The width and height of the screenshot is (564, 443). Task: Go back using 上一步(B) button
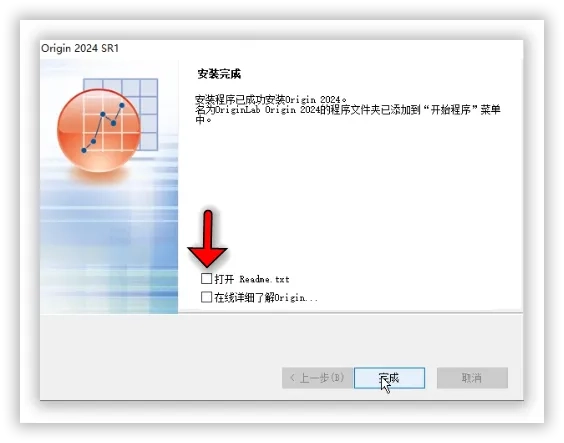coord(317,378)
